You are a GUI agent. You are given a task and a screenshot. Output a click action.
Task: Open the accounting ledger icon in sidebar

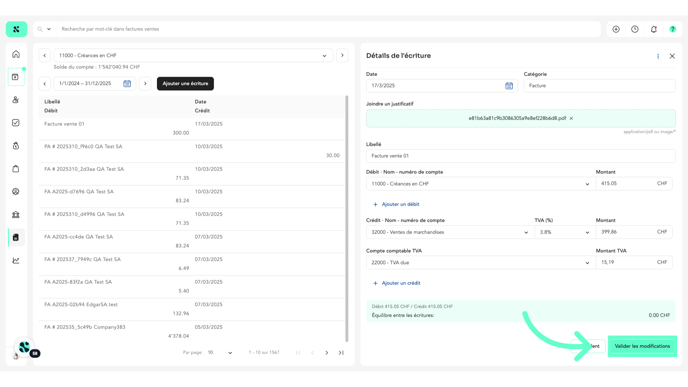pyautogui.click(x=16, y=237)
